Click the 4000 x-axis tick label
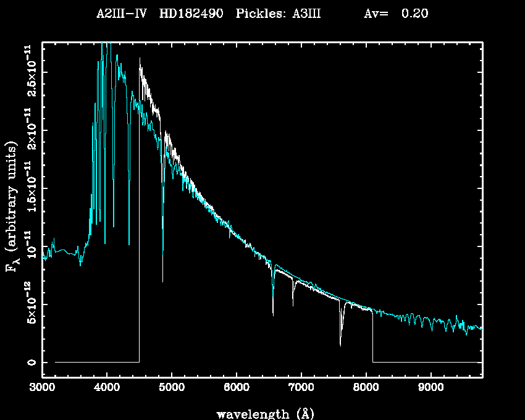This screenshot has height=420, width=525. pyautogui.click(x=107, y=388)
